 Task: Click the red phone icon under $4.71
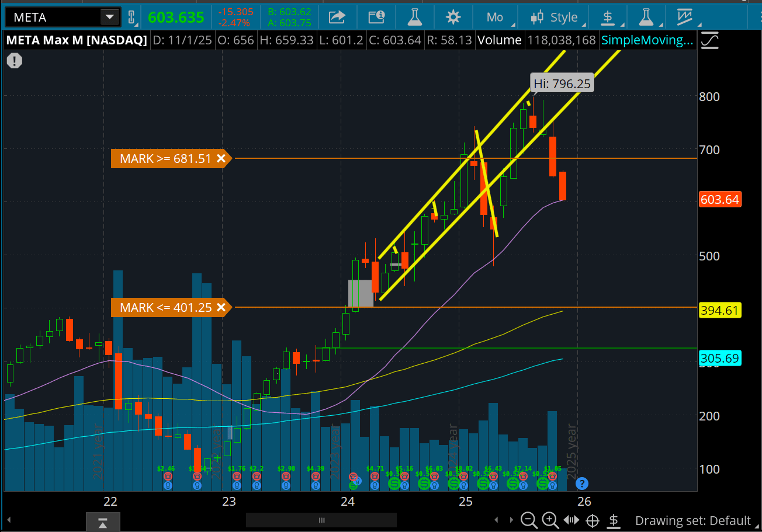[375, 476]
